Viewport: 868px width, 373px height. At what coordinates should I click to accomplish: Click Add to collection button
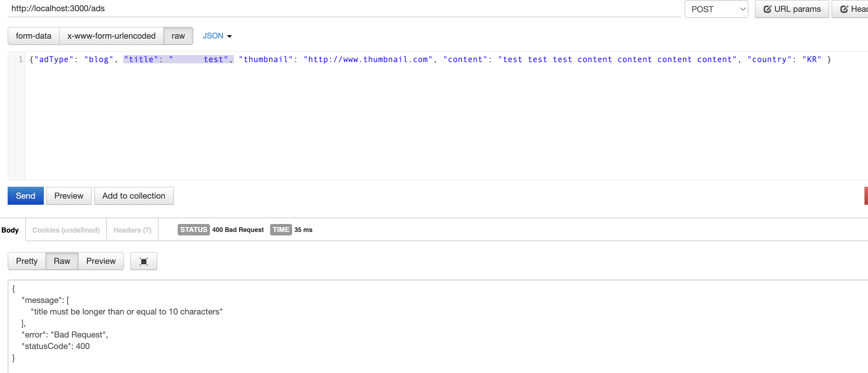click(x=134, y=196)
